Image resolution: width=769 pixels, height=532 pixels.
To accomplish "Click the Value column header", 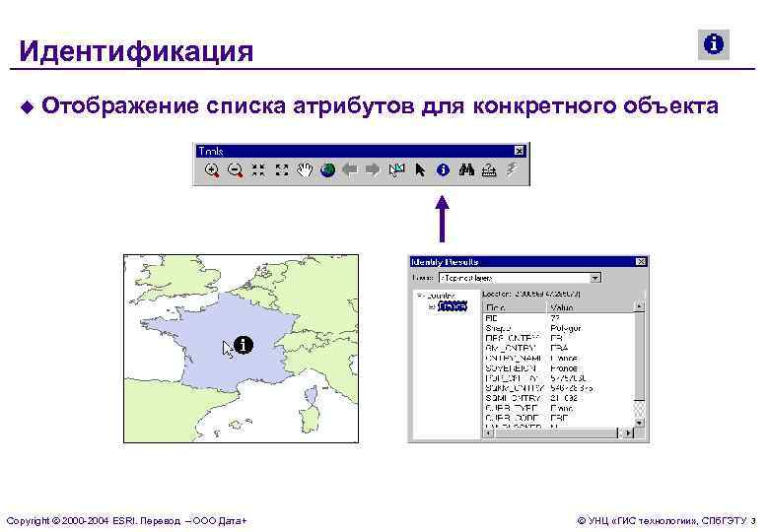I will click(x=591, y=307).
